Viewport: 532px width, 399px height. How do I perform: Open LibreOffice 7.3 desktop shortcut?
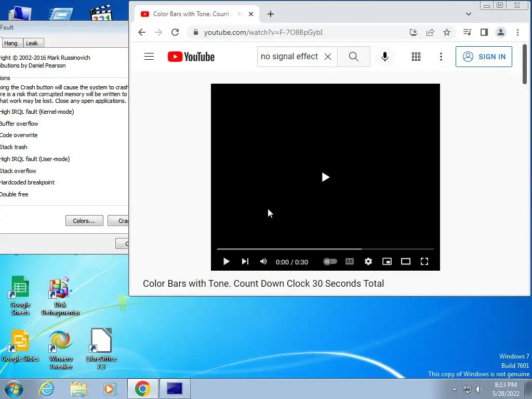(101, 349)
